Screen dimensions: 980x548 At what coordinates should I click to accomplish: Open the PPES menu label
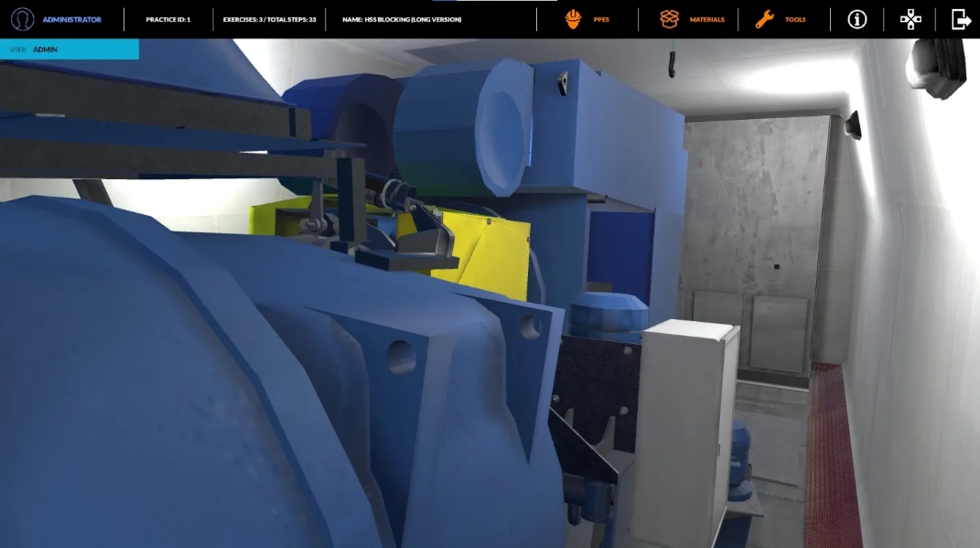pyautogui.click(x=600, y=19)
